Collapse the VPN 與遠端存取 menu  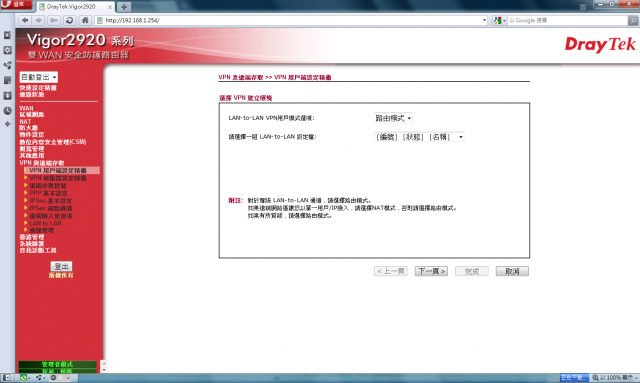[x=42, y=163]
